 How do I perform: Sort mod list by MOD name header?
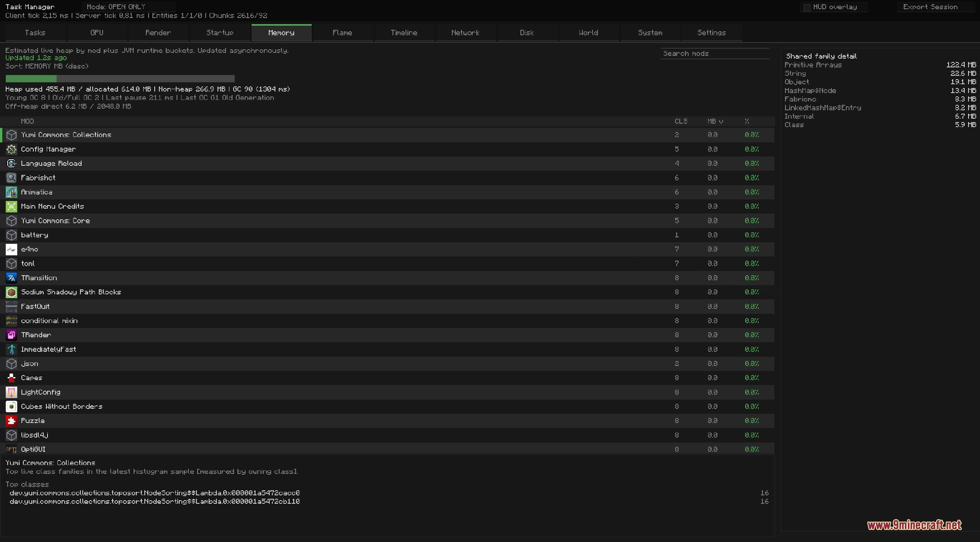click(x=27, y=121)
